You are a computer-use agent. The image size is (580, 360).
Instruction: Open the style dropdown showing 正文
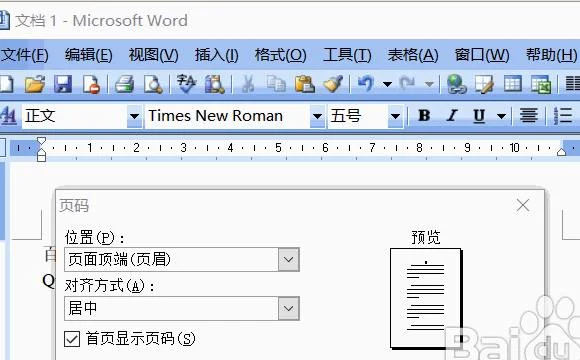[x=134, y=117]
